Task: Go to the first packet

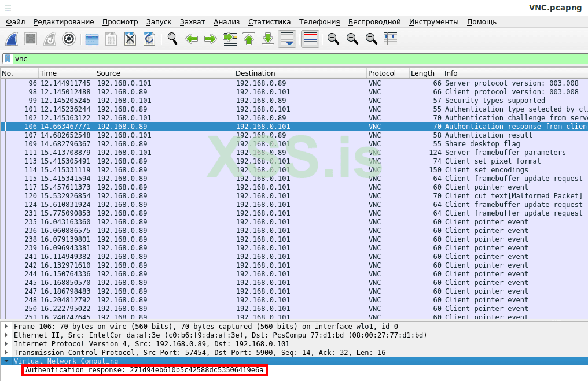Action: (249, 39)
